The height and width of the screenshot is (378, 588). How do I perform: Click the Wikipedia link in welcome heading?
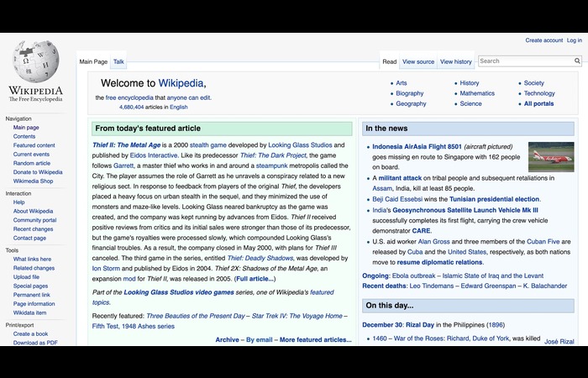click(x=181, y=83)
